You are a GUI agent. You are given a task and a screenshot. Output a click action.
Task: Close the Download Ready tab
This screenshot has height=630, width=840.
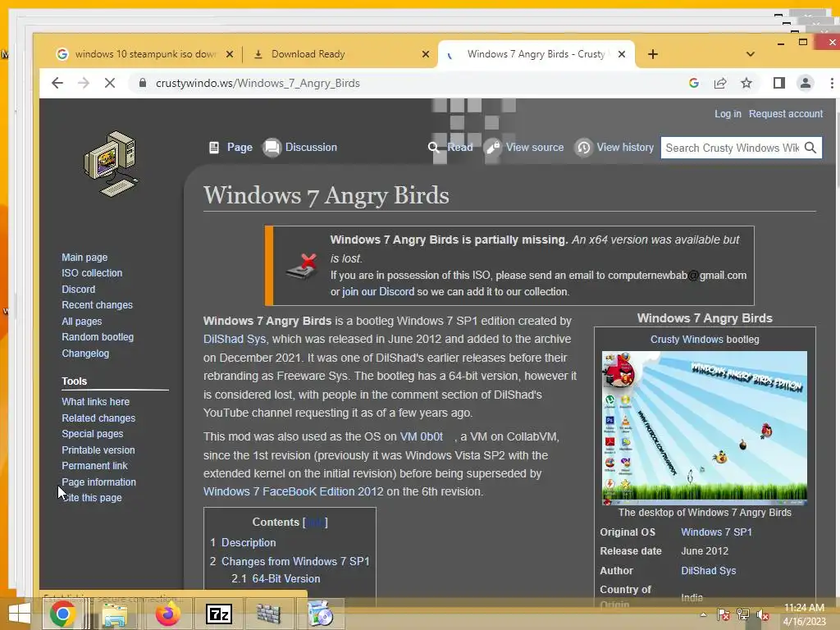click(426, 54)
